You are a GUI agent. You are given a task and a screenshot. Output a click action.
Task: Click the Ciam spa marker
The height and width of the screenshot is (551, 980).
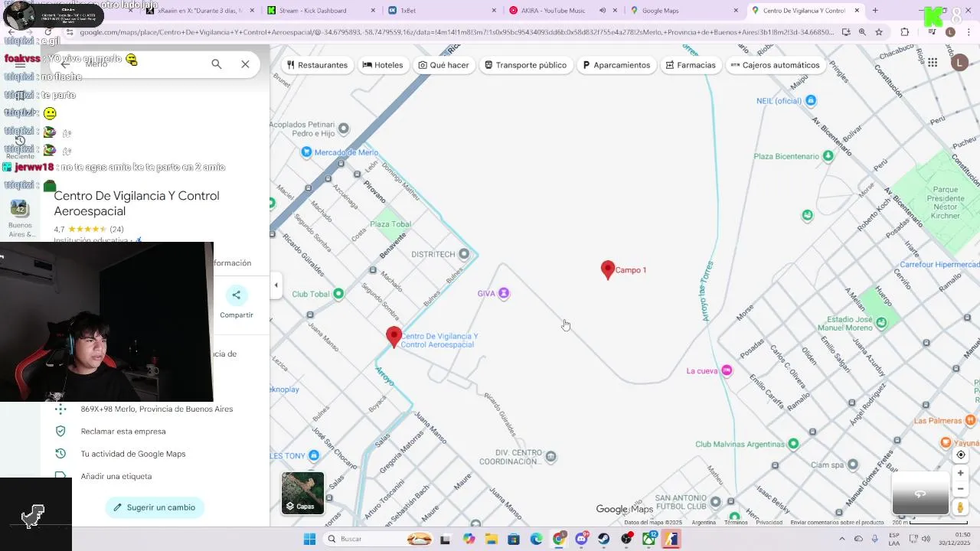pos(853,465)
